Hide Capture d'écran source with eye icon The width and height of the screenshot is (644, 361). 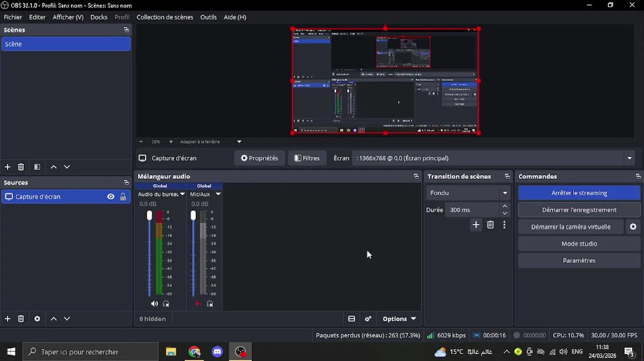pos(111,197)
